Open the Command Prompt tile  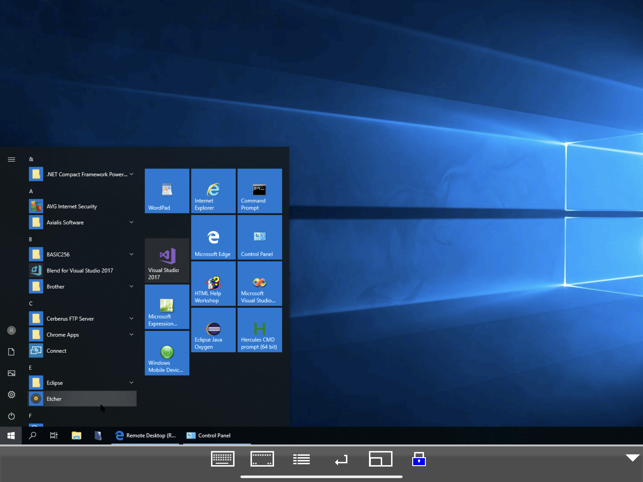(x=260, y=191)
